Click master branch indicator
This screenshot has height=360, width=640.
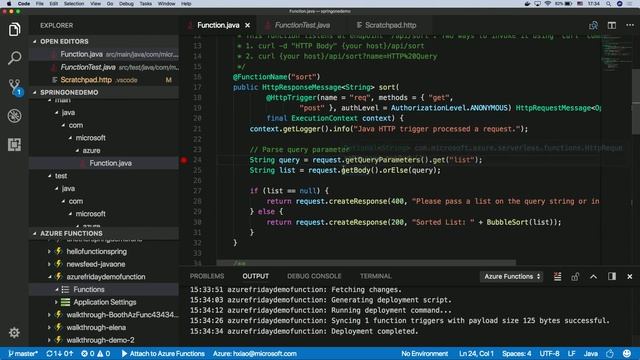[23, 353]
